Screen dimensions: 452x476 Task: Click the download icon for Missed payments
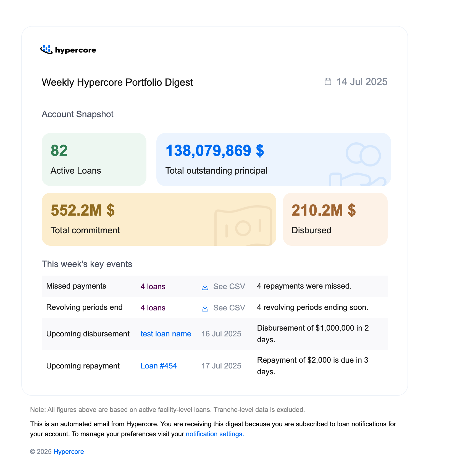coord(205,287)
